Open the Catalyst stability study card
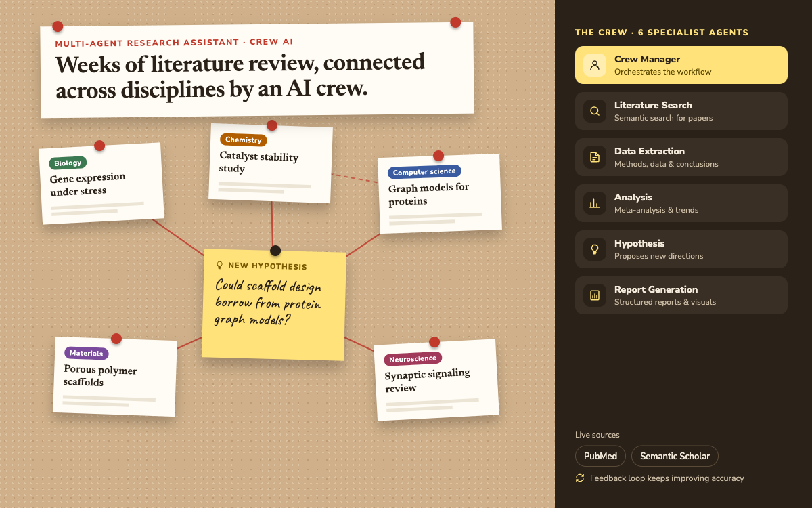The image size is (812, 508). click(x=271, y=163)
